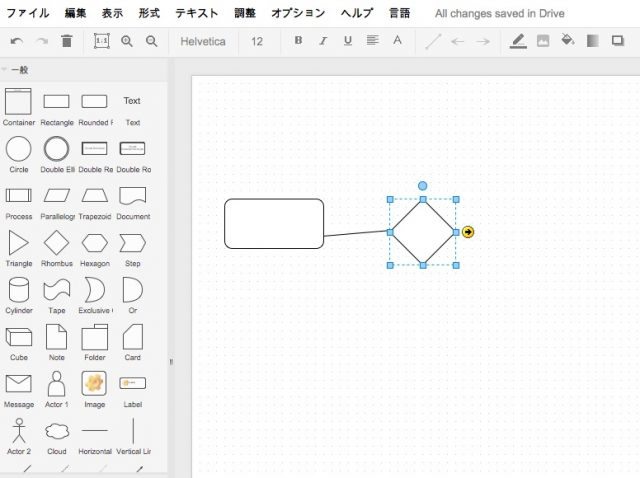This screenshot has height=478, width=640.
Task: Select the Cylinder shape from the palette
Action: coord(19,290)
